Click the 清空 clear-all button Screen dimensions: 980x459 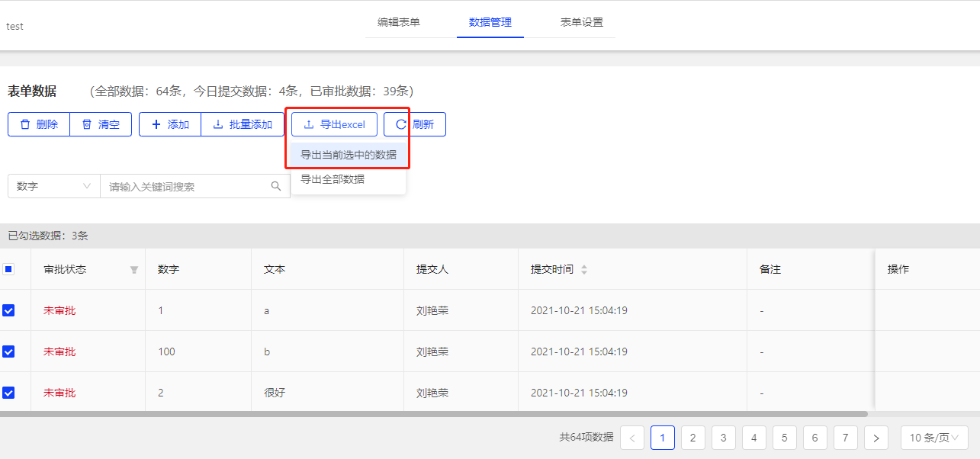point(101,124)
